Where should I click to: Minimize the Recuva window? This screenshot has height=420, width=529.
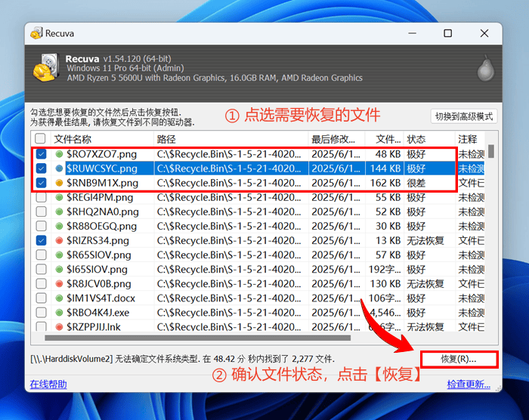[x=412, y=33]
